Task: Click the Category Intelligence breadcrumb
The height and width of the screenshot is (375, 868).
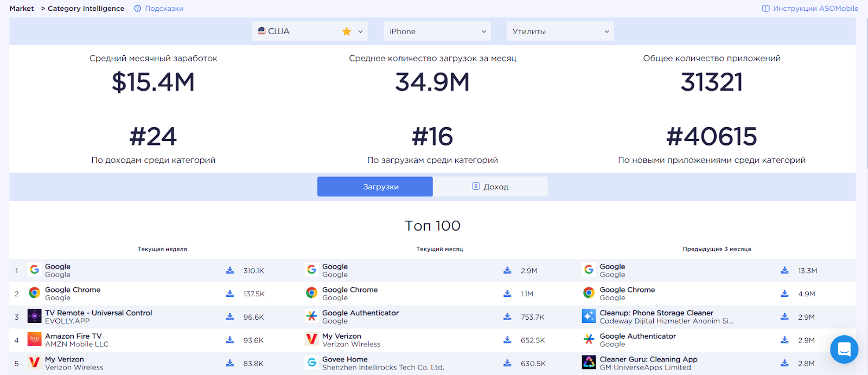Action: (x=86, y=9)
